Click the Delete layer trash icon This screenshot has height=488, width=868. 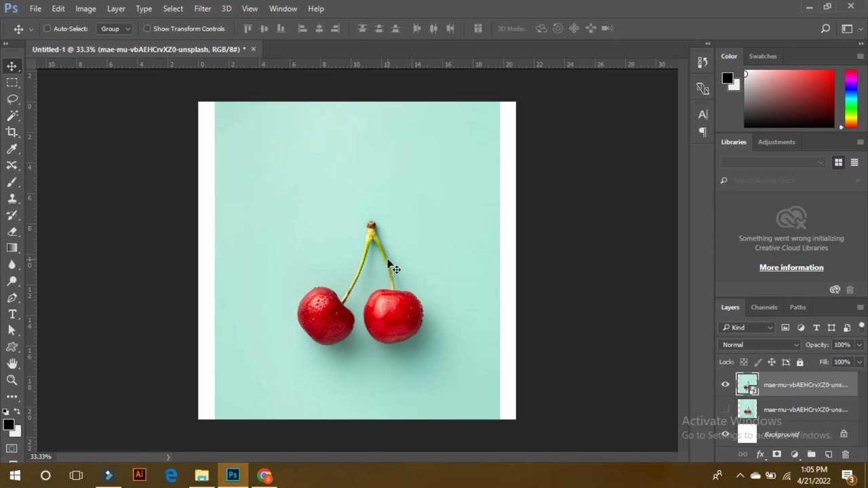[845, 454]
